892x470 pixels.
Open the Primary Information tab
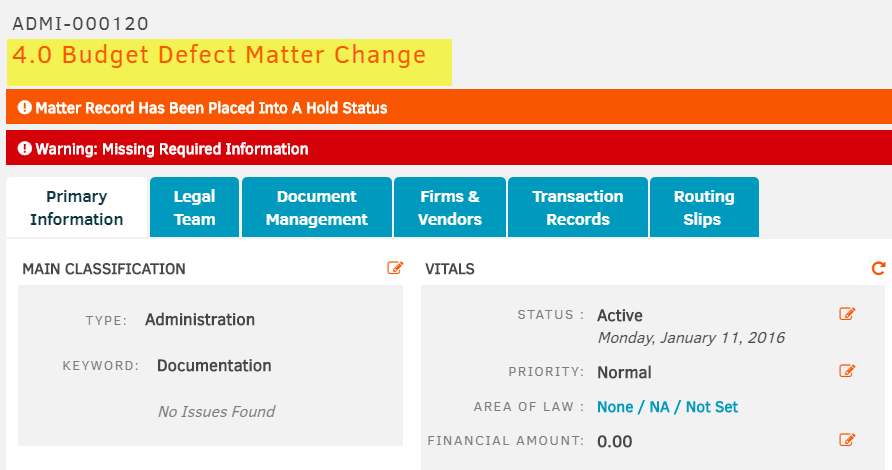click(x=77, y=207)
